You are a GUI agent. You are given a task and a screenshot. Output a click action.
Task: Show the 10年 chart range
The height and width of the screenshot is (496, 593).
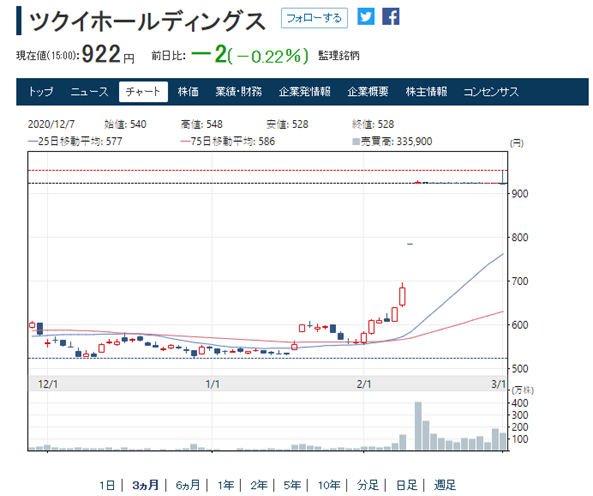pyautogui.click(x=329, y=485)
